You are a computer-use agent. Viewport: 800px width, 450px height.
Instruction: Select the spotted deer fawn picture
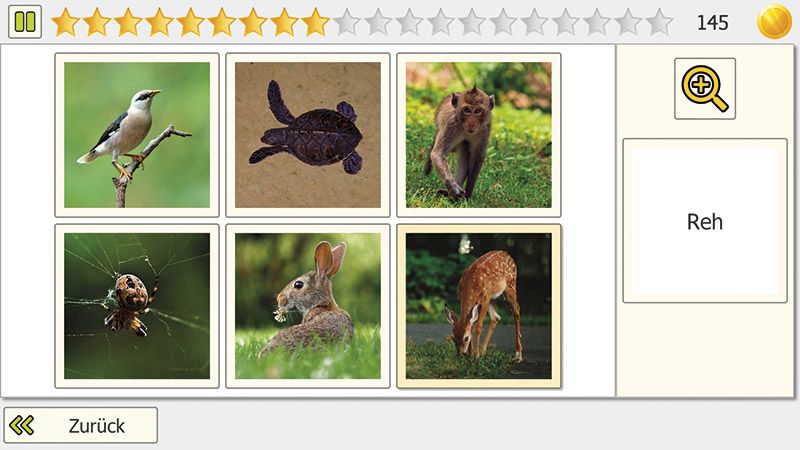[479, 306]
